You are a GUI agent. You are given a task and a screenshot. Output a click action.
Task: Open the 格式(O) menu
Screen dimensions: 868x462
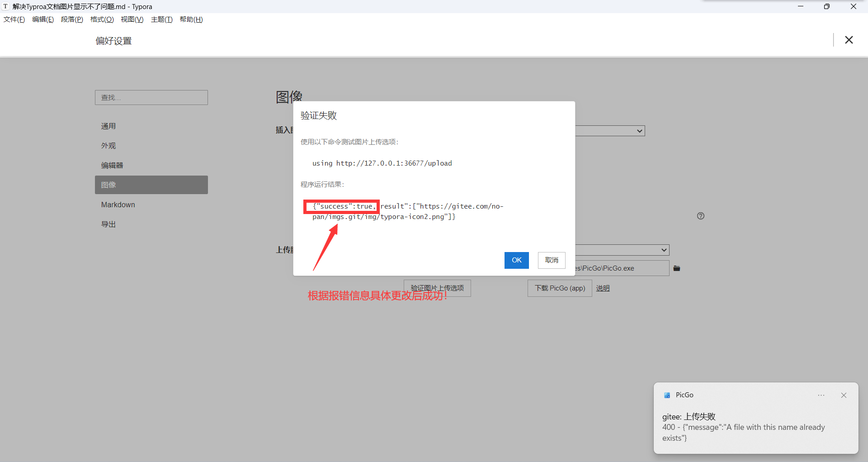102,19
